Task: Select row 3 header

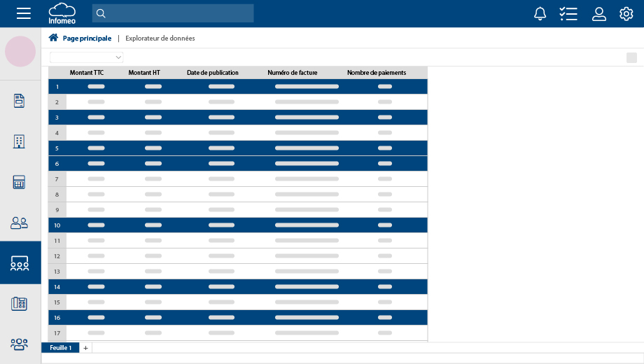Action: 57,118
